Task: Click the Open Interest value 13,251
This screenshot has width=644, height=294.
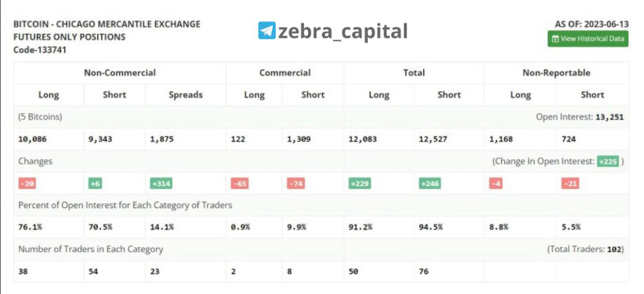Action: coord(609,117)
